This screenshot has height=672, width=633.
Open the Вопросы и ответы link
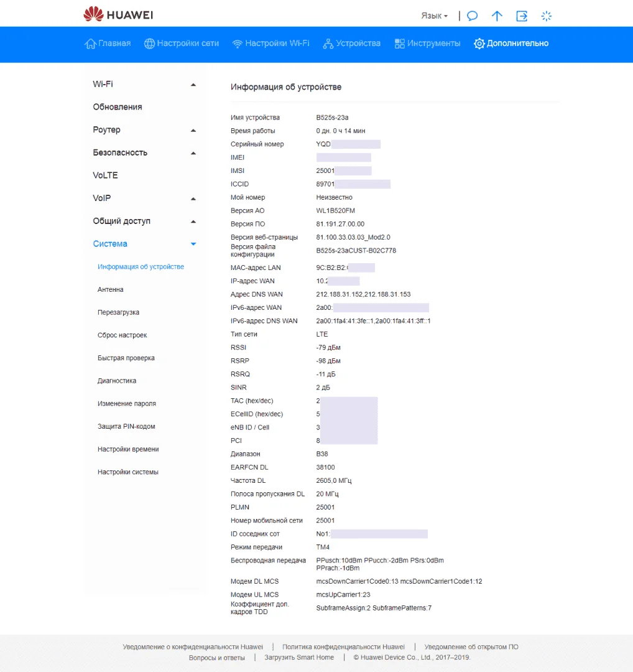coord(217,658)
